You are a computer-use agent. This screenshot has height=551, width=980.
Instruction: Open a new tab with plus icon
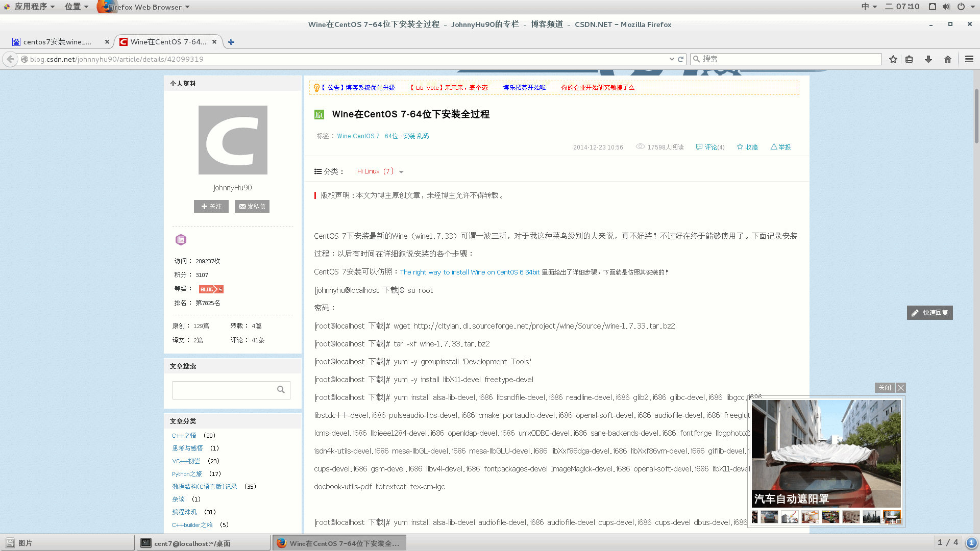click(x=231, y=42)
